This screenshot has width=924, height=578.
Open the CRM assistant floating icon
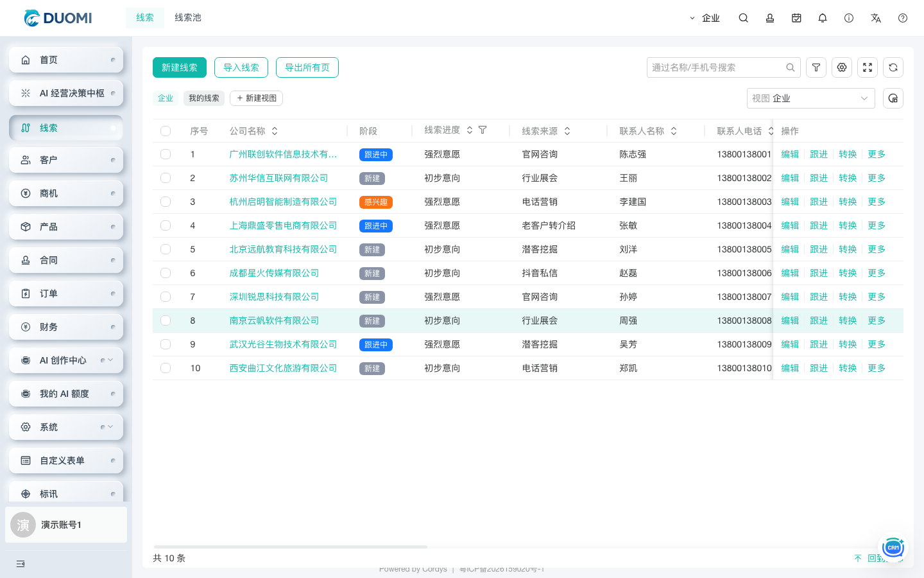click(x=893, y=548)
